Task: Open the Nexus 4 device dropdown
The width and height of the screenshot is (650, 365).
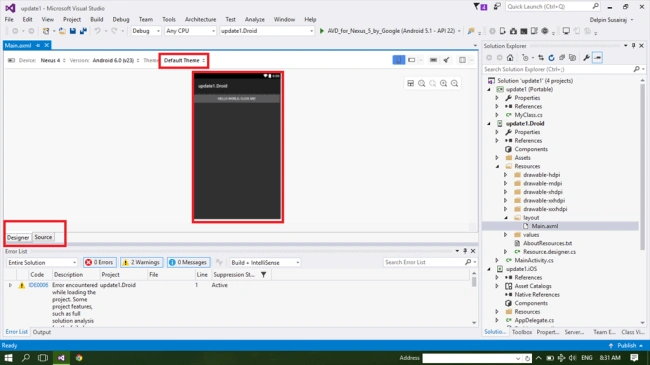Action: 53,60
